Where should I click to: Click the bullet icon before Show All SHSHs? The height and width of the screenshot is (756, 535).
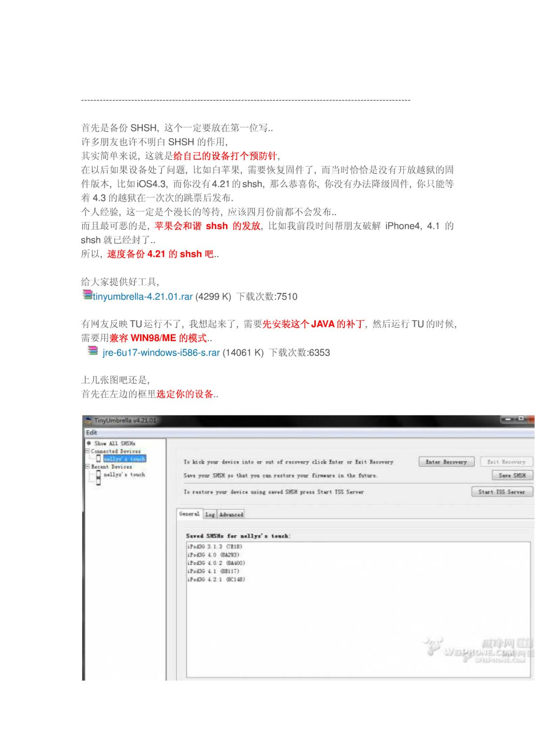point(89,443)
